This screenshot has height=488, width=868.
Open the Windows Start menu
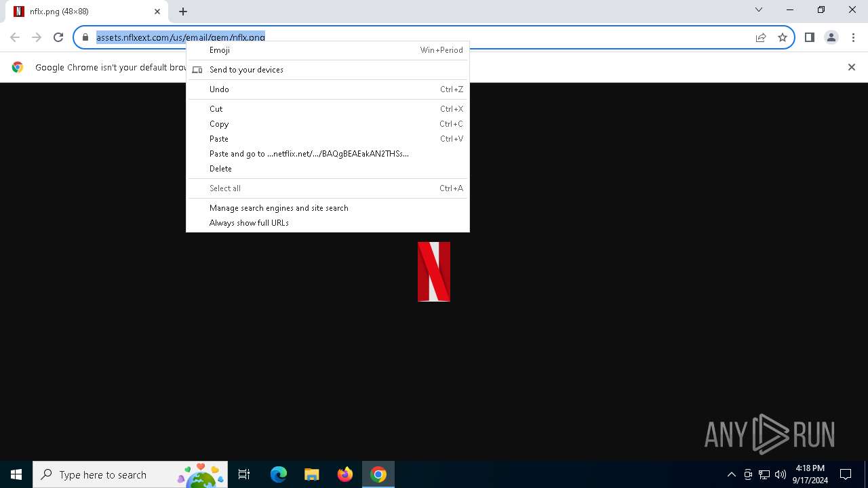(x=16, y=474)
